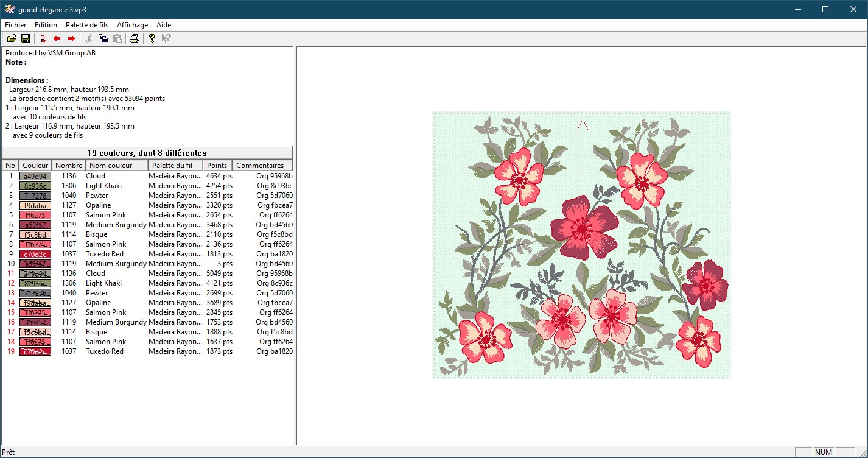This screenshot has height=458, width=868.
Task: Click the Points column header
Action: click(x=217, y=166)
